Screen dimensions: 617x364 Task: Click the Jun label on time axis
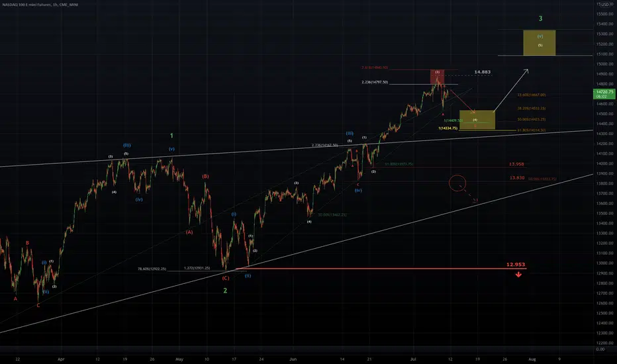(x=293, y=359)
